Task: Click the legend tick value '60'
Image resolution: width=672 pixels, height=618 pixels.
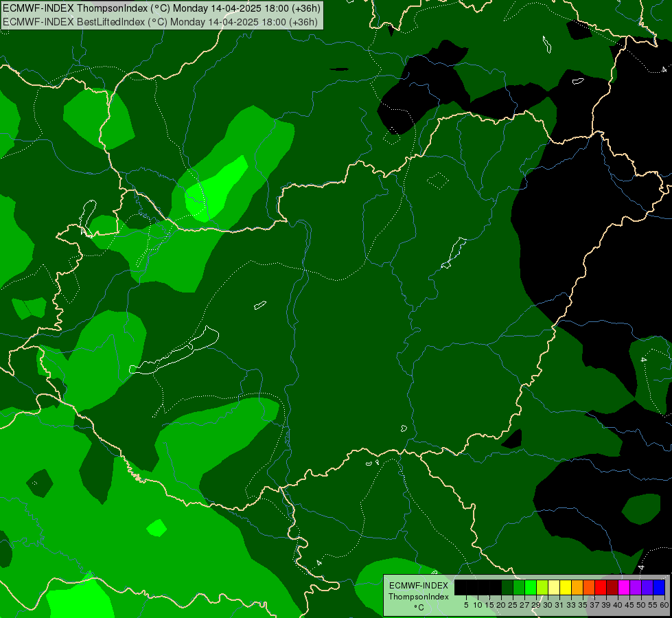Action: 664,605
